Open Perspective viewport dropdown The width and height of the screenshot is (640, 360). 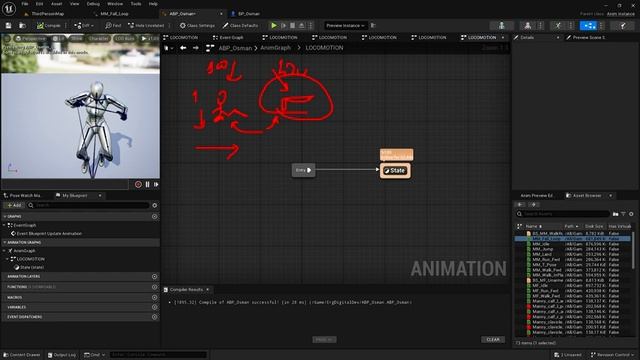(x=31, y=38)
